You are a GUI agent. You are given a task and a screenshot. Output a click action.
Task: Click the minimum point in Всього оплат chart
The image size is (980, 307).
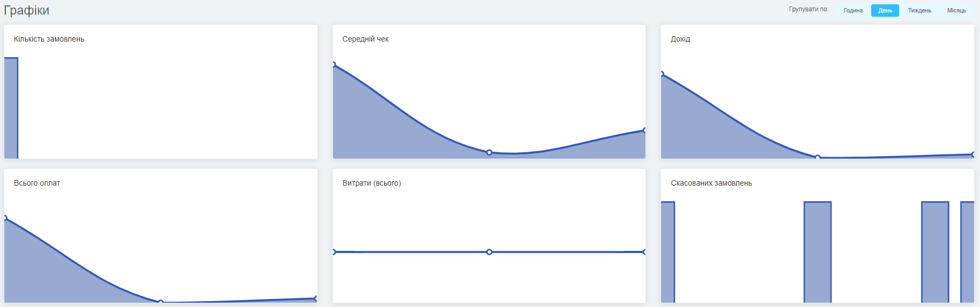click(x=161, y=302)
